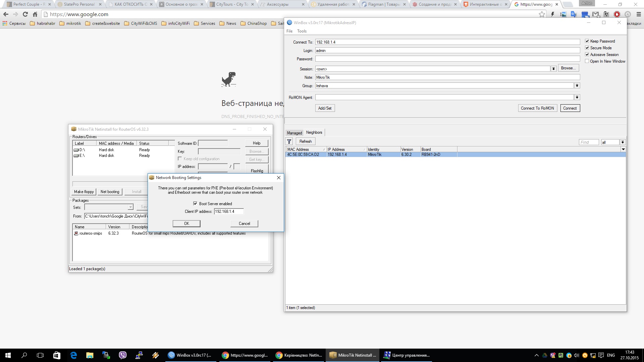Screen dimensions: 644x362
Task: Open the RoMON Agent dropdown
Action: click(x=577, y=97)
